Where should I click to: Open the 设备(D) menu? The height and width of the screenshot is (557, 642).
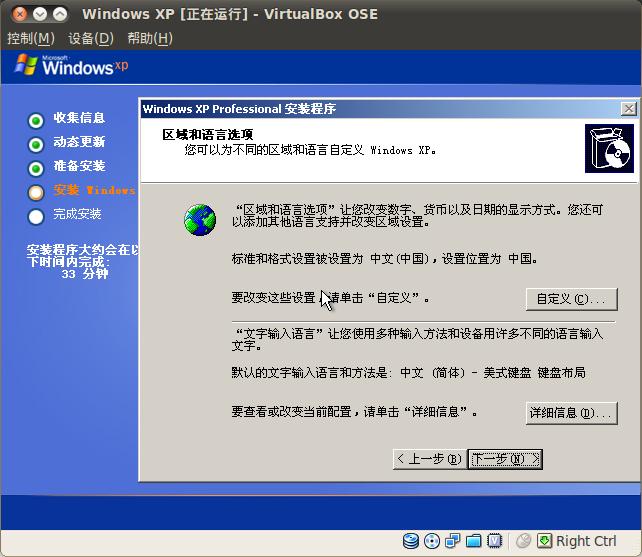click(x=91, y=38)
